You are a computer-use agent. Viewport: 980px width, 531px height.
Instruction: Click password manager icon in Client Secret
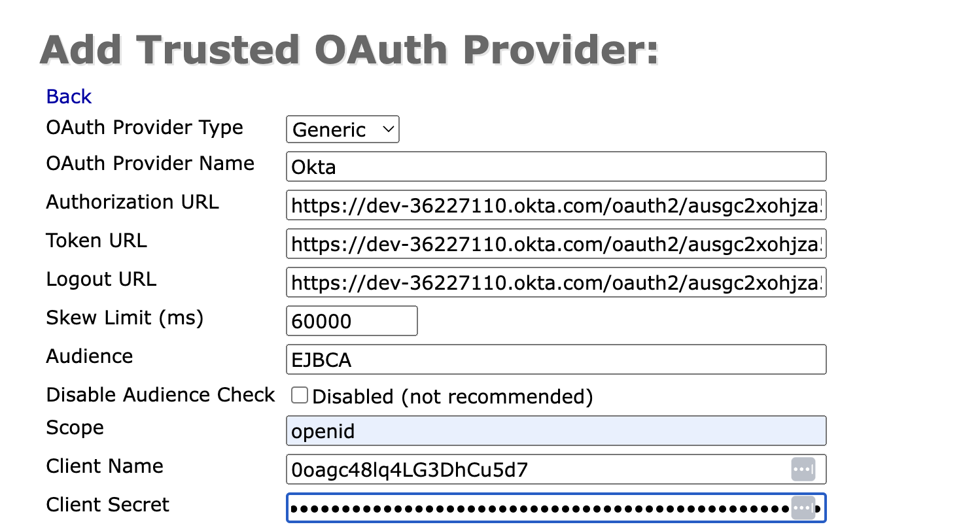click(x=803, y=507)
